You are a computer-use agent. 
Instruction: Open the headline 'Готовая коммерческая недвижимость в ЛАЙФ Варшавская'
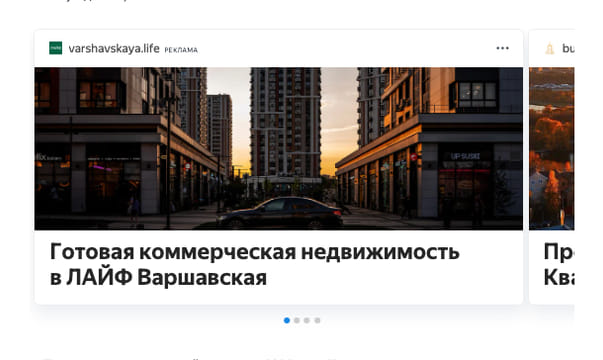[x=255, y=264]
